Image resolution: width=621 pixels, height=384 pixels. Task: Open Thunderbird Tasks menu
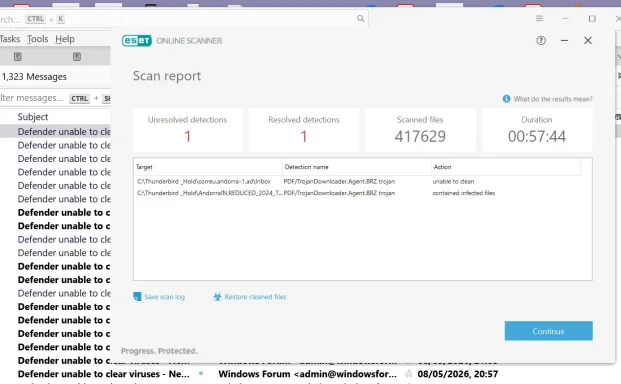(x=10, y=39)
